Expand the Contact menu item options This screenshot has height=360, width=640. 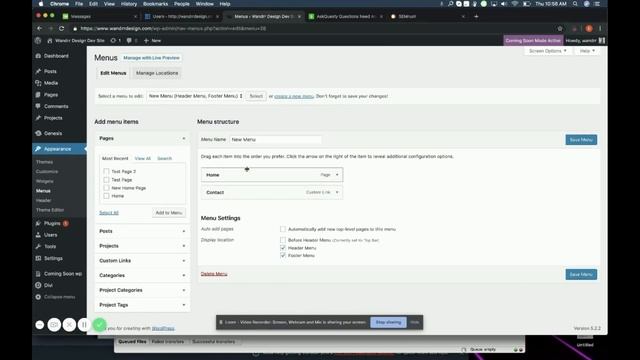[337, 192]
